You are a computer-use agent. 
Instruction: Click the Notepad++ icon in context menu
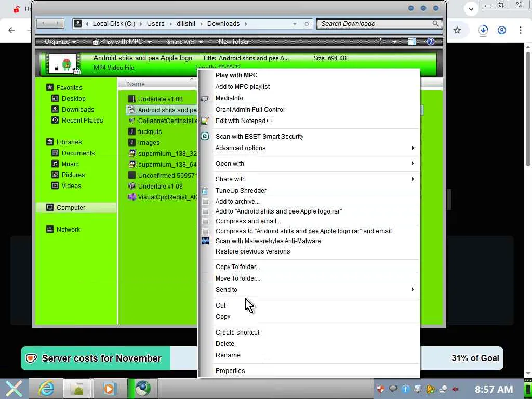pos(205,121)
